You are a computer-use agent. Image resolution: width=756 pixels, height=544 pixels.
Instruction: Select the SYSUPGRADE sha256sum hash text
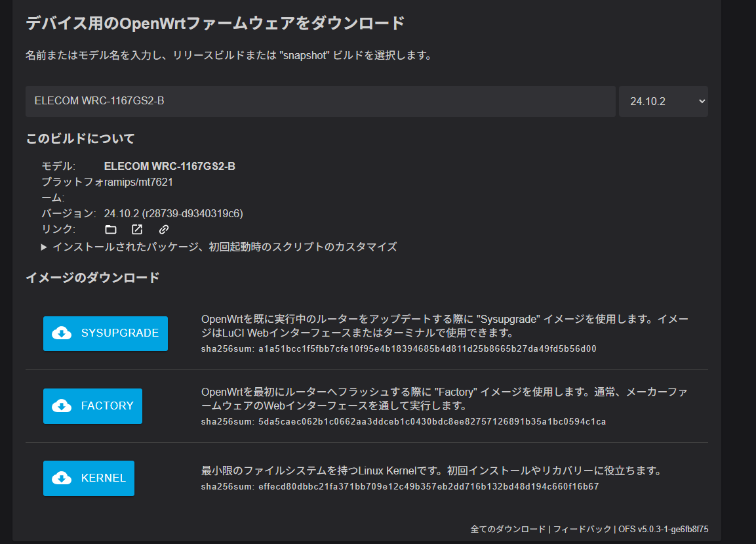click(x=428, y=349)
